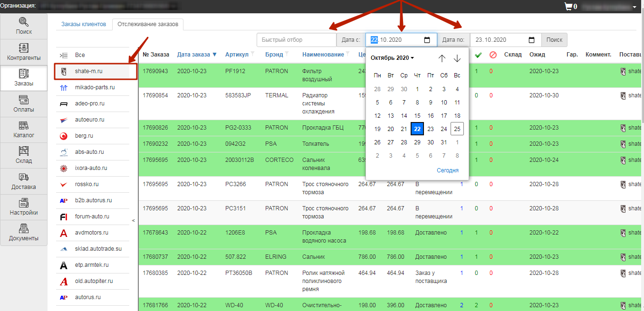Select supplier old.autopiter.ru

[93, 281]
